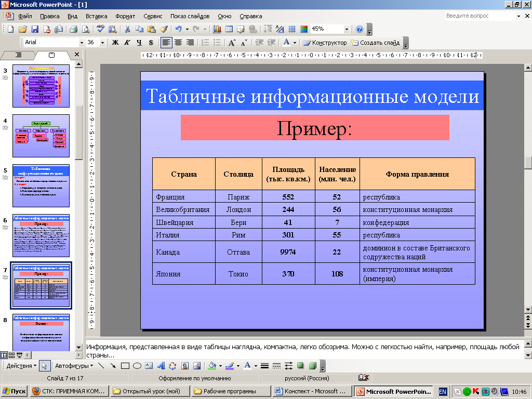The width and height of the screenshot is (532, 399).
Task: Open the Вставка menu
Action: pyautogui.click(x=97, y=16)
